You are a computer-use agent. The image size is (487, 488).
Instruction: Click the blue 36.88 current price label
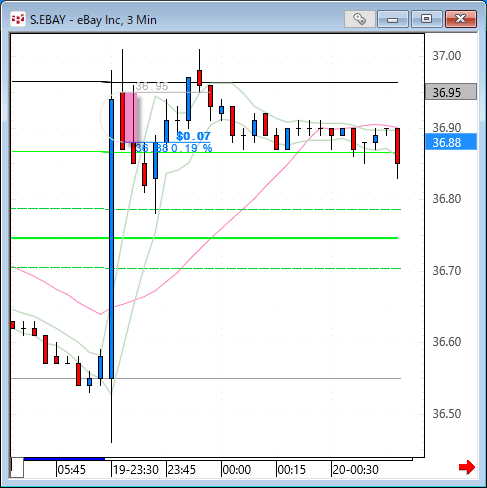451,142
